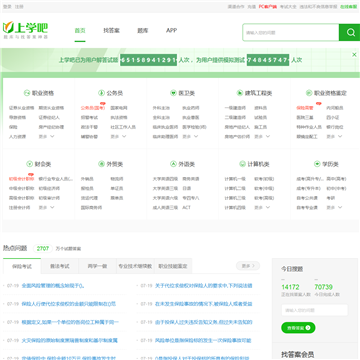Focus the main search input field

[x=291, y=32]
